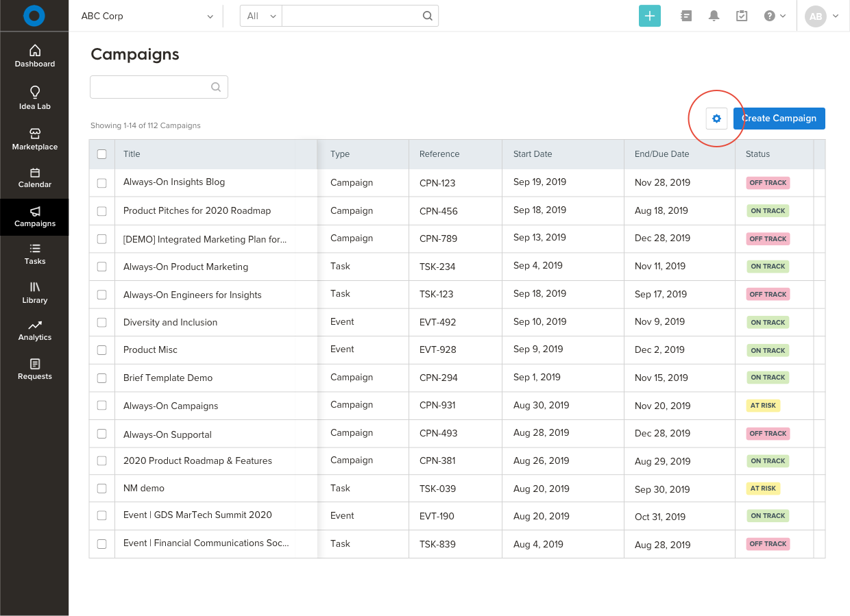Click the teal plus add button
Image resolution: width=850 pixels, height=616 pixels.
[649, 16]
